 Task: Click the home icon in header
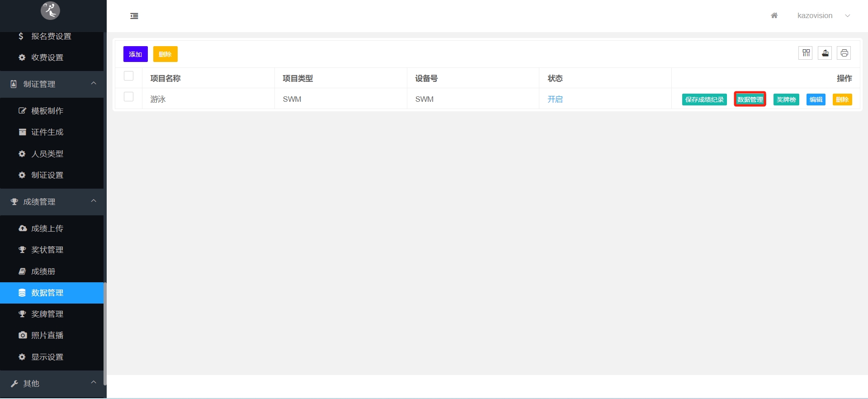pos(774,15)
